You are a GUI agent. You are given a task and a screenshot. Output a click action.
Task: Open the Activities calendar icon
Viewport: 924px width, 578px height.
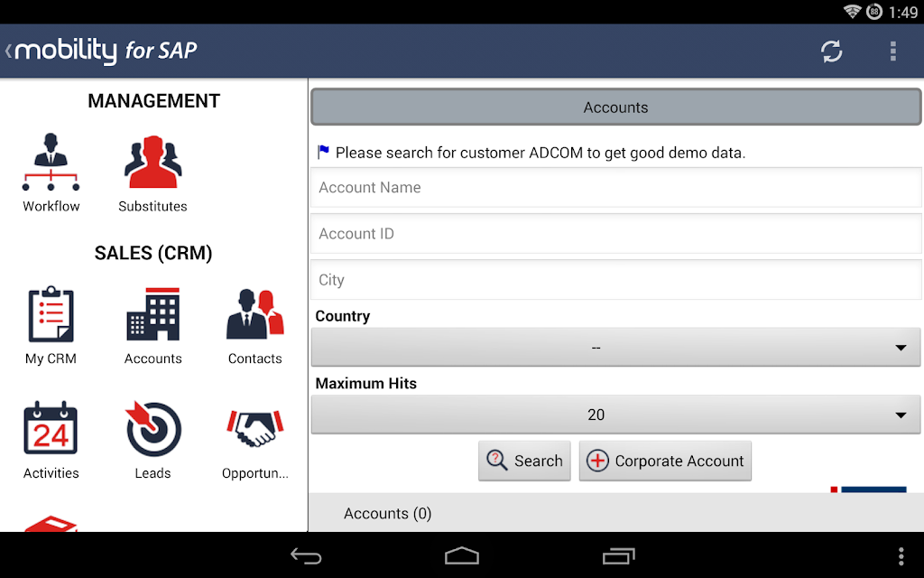point(51,428)
